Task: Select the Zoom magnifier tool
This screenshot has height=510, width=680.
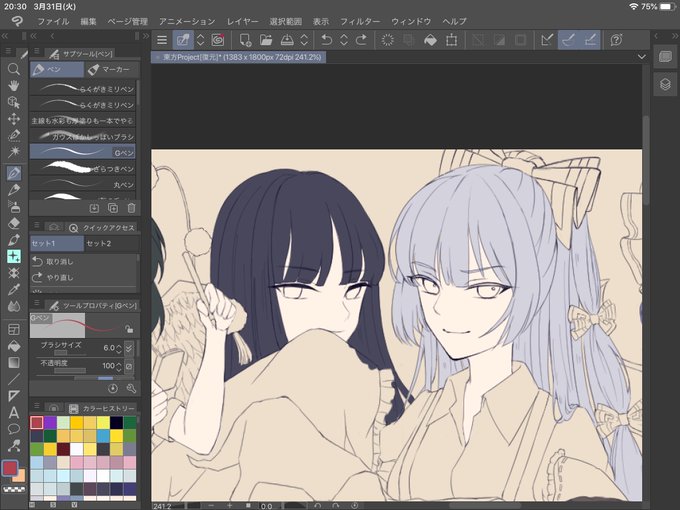Action: click(x=14, y=69)
